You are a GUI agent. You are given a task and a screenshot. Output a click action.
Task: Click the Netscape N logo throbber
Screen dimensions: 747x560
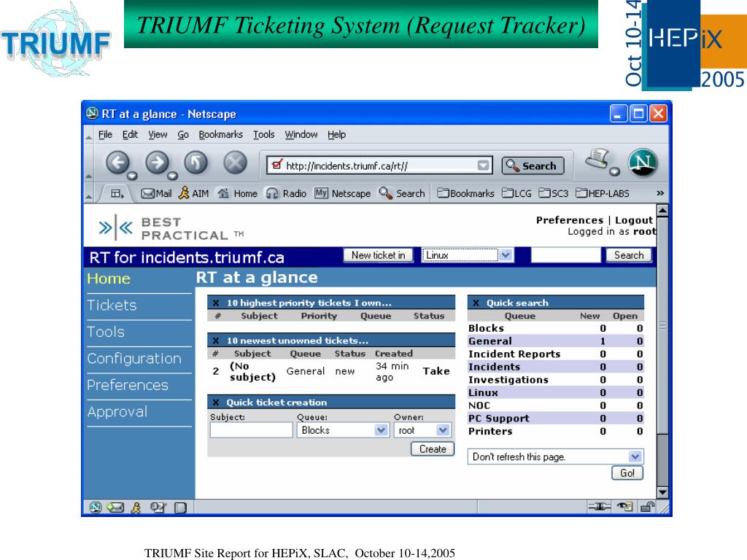[643, 163]
